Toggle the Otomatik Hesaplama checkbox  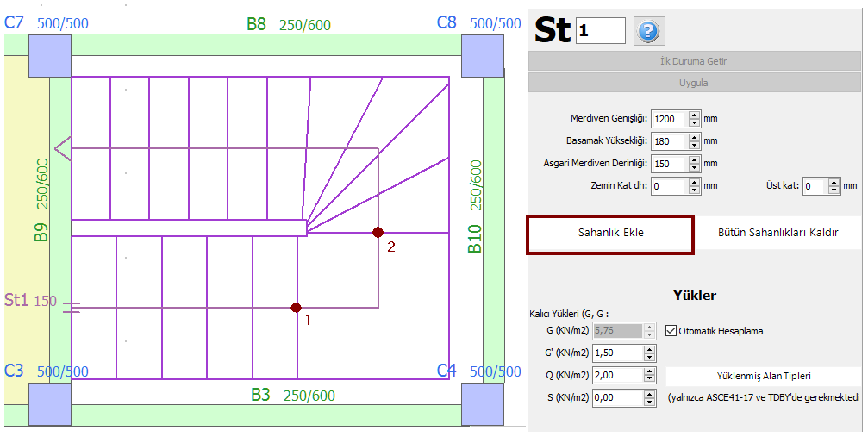[671, 330]
